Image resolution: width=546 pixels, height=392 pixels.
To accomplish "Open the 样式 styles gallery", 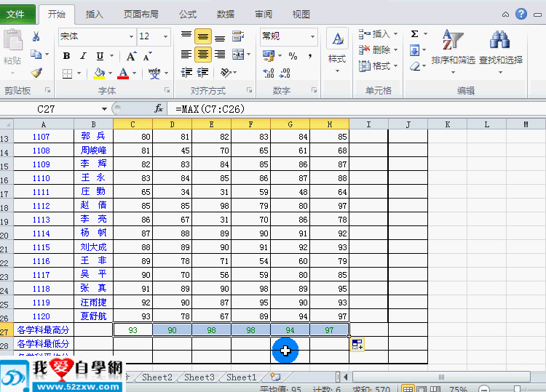I will (337, 51).
